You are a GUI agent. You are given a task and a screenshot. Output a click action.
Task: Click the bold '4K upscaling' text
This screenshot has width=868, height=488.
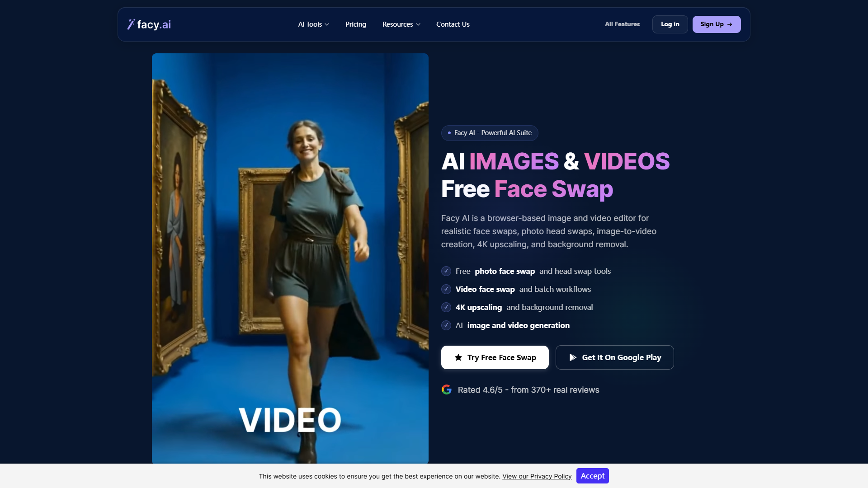click(479, 307)
